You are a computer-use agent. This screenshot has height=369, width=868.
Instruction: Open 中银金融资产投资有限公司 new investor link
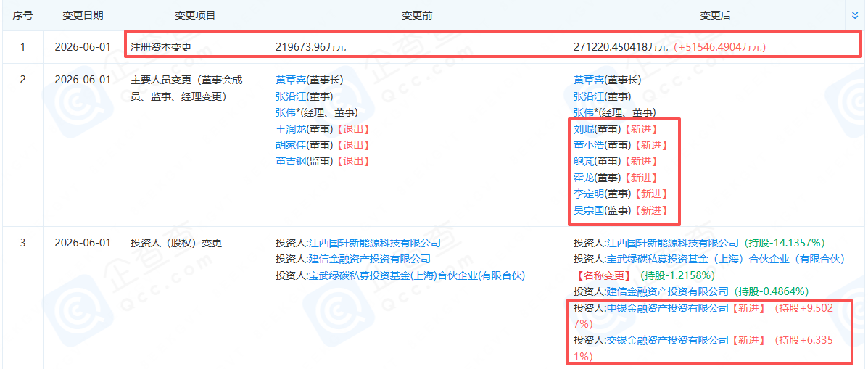coord(668,309)
